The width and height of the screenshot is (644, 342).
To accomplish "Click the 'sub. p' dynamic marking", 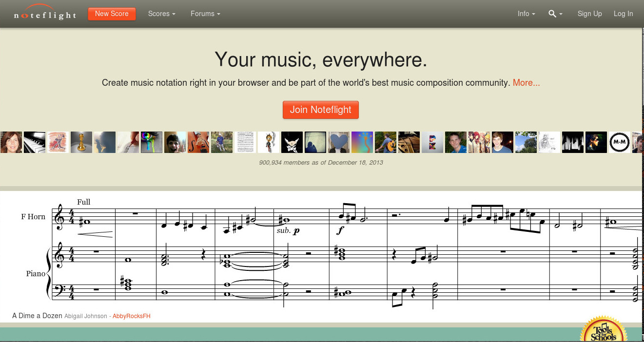I will coord(288,230).
